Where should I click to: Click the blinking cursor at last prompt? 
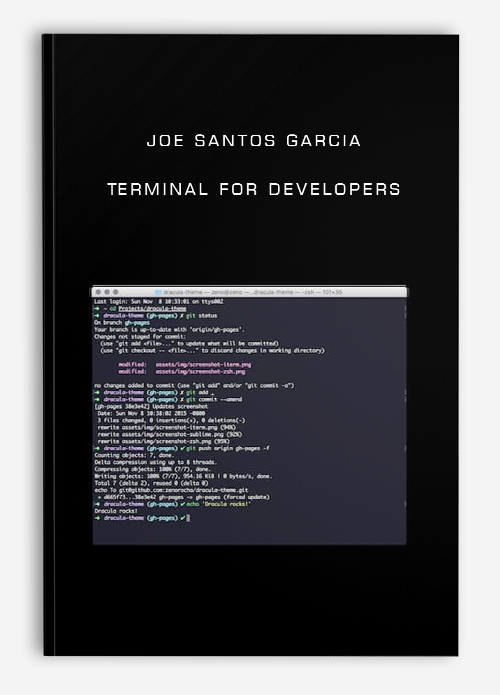(188, 518)
